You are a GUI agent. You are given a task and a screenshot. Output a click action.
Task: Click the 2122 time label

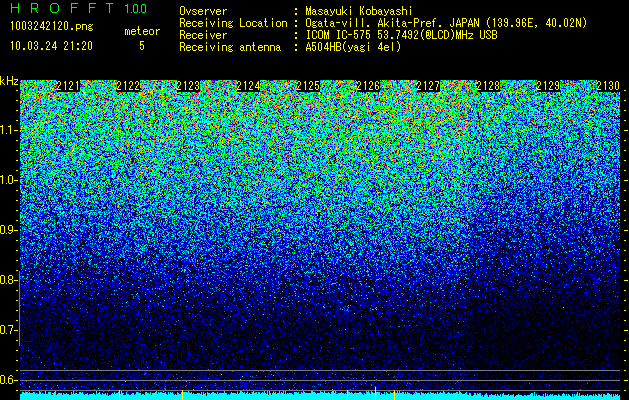pos(128,86)
